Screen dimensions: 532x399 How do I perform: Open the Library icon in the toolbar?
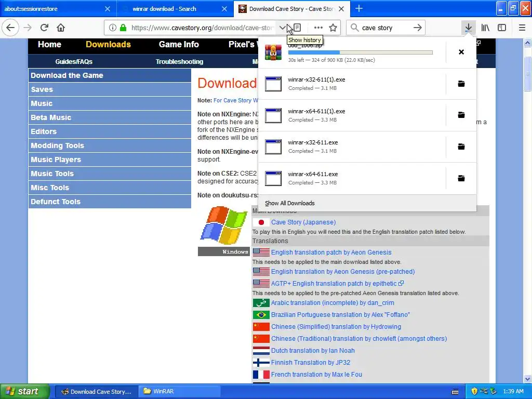(x=485, y=28)
